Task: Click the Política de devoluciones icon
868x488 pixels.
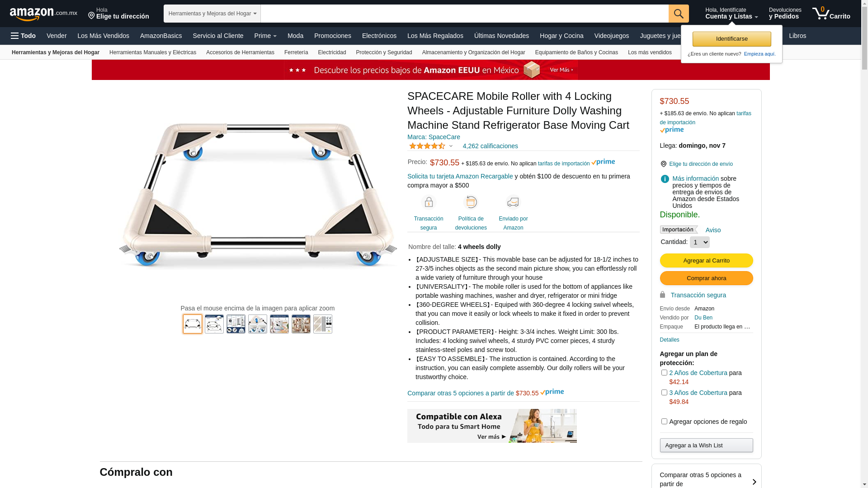Action: 471,202
